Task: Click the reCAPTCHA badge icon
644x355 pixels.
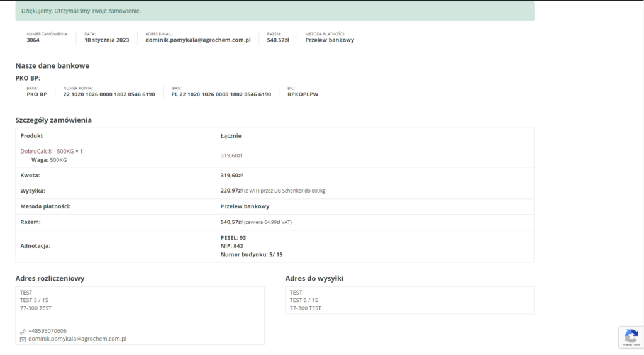Action: click(631, 337)
